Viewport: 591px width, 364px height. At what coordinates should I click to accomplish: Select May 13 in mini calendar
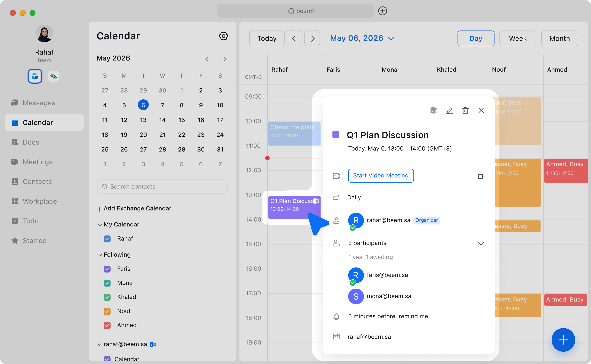[x=143, y=120]
